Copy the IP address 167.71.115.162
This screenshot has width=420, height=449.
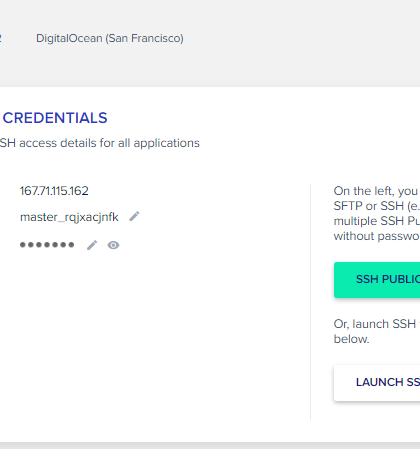(54, 191)
